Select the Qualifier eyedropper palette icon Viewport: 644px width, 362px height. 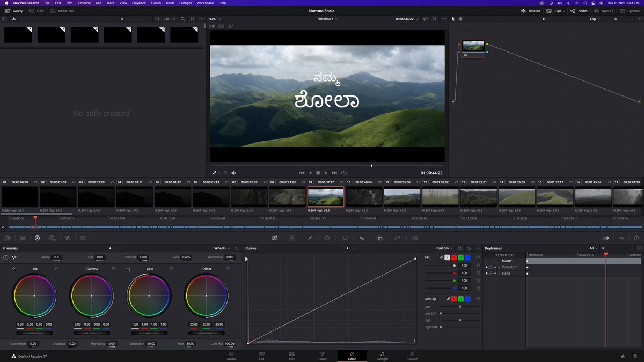click(x=310, y=238)
